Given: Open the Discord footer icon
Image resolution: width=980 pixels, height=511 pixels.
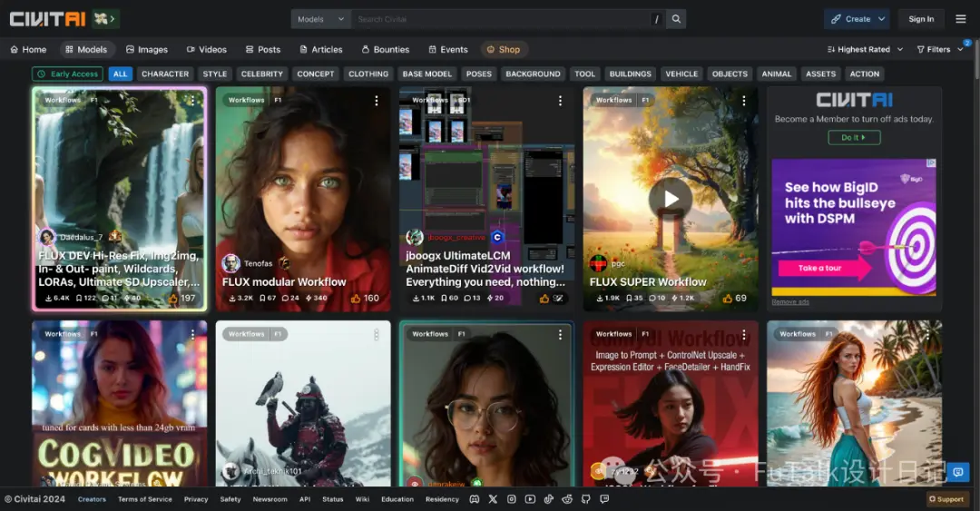Looking at the screenshot, I should [475, 499].
